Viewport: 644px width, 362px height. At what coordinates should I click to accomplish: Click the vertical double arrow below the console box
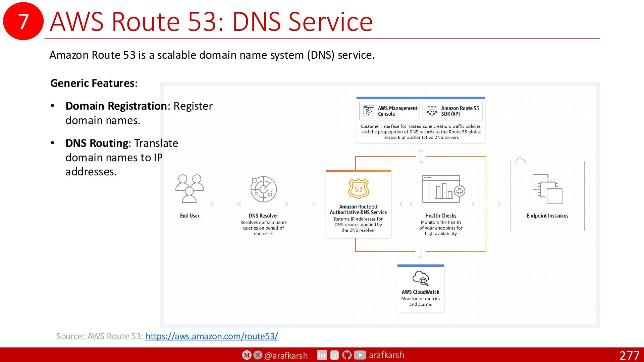(421, 157)
